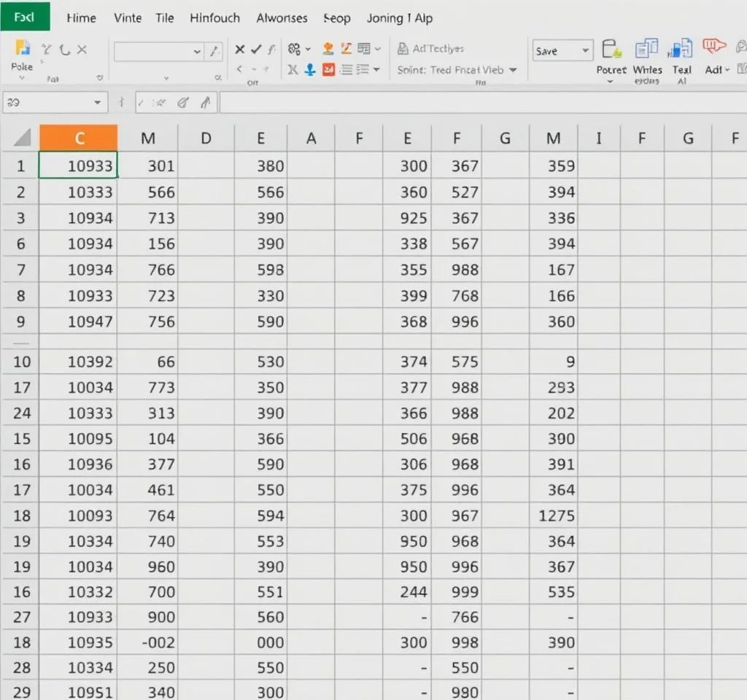Screen dimensions: 747x700
Task: Expand the name box dropdown arrow
Action: [98, 104]
